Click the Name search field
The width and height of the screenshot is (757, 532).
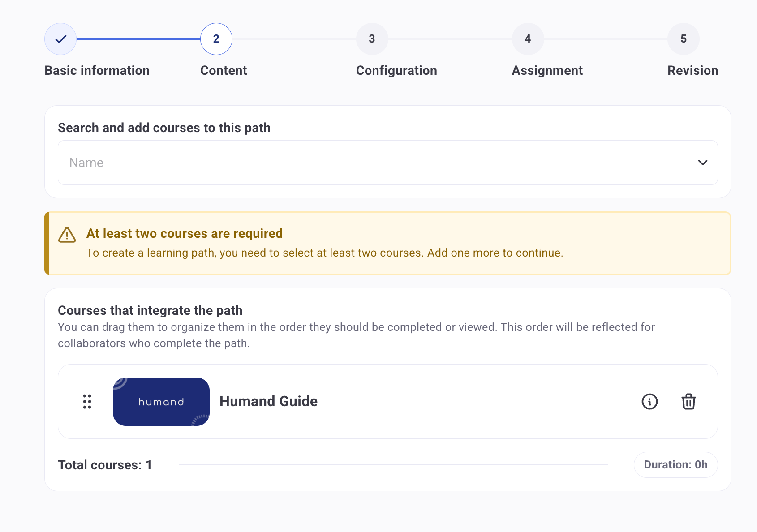tap(358, 163)
